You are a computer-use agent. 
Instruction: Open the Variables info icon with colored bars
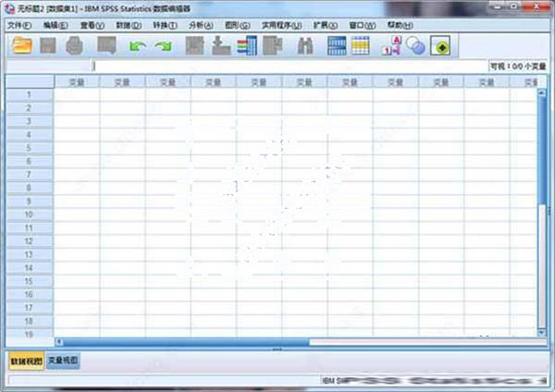(247, 46)
